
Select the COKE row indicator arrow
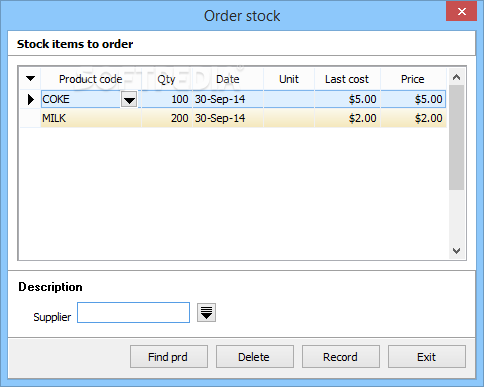(31, 99)
